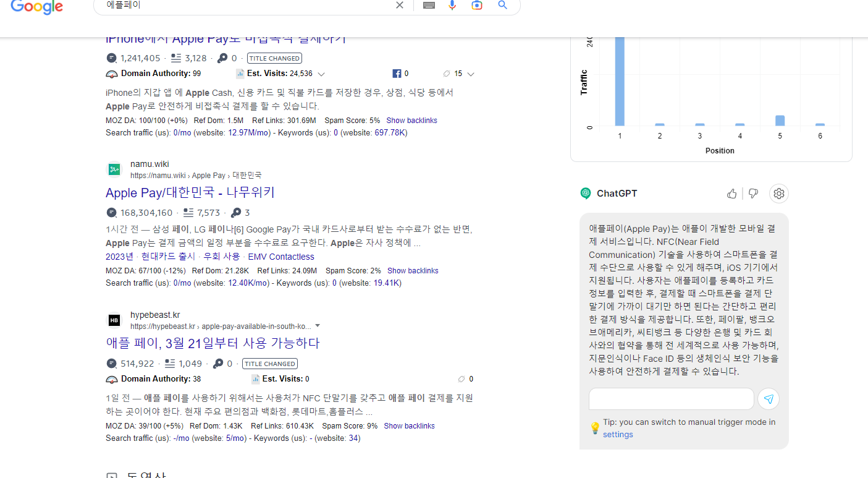The width and height of the screenshot is (868, 478).
Task: Click the namu.wiki site name text
Action: tap(150, 164)
